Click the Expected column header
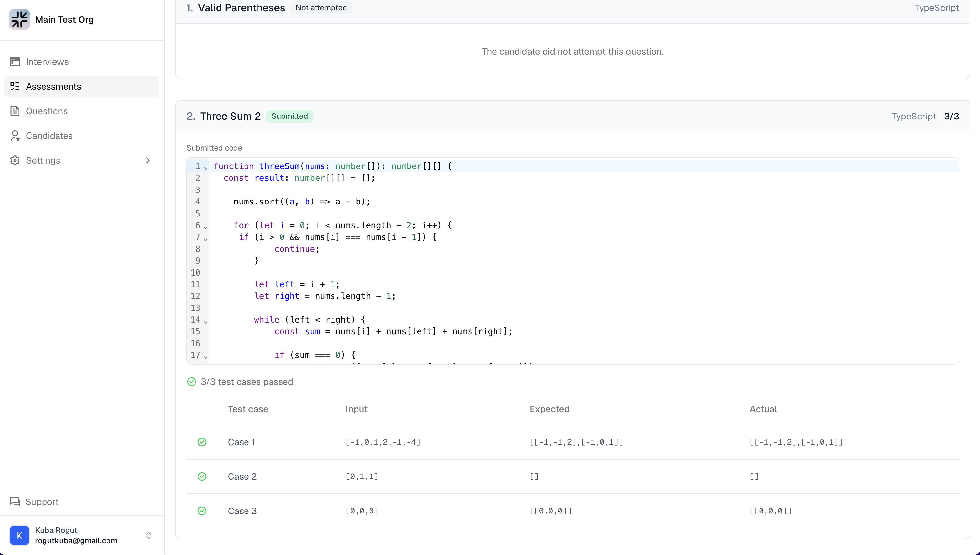 (x=549, y=409)
